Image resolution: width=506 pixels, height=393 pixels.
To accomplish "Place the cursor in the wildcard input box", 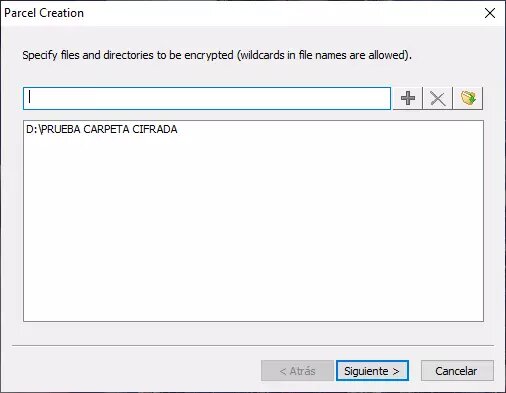I will [x=207, y=98].
